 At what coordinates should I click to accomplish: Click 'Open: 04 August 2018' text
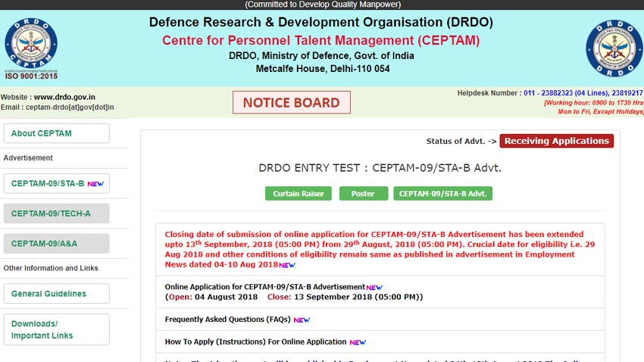point(213,297)
